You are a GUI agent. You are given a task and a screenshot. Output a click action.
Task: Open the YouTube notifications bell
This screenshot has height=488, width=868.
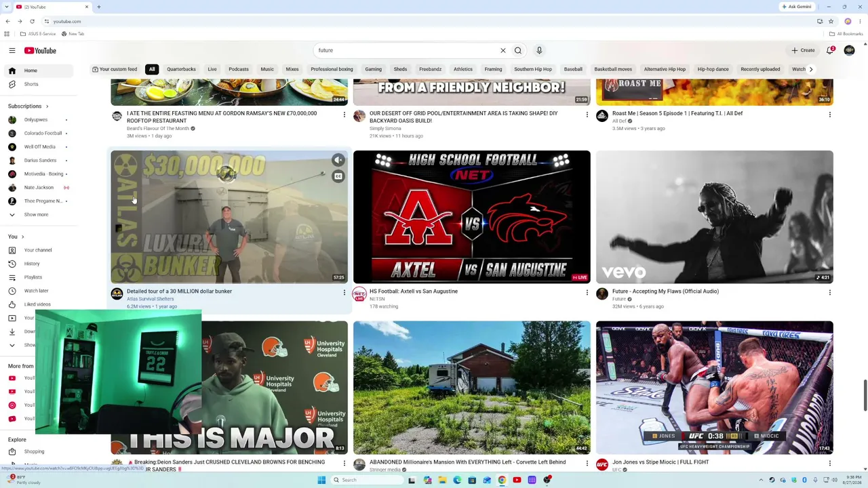coord(830,50)
